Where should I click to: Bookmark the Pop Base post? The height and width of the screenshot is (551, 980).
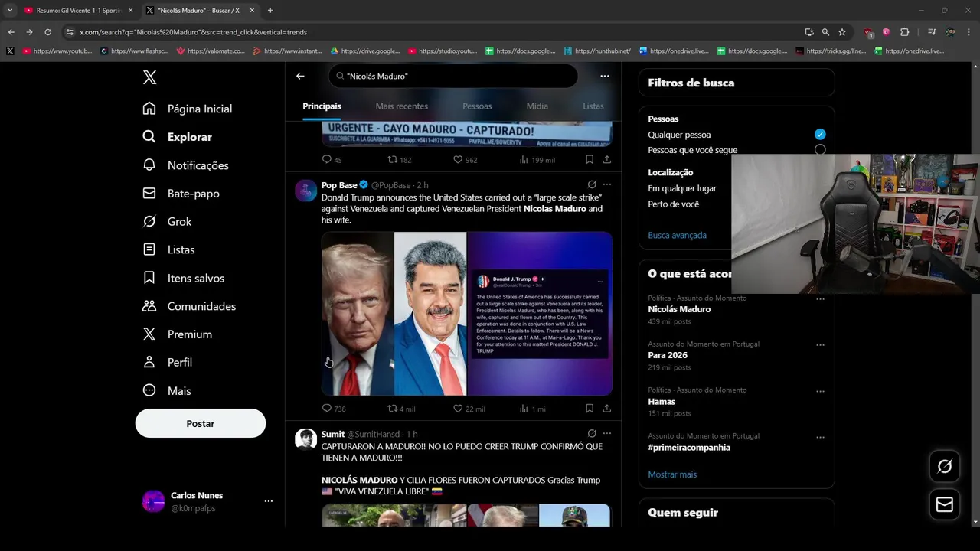point(590,409)
